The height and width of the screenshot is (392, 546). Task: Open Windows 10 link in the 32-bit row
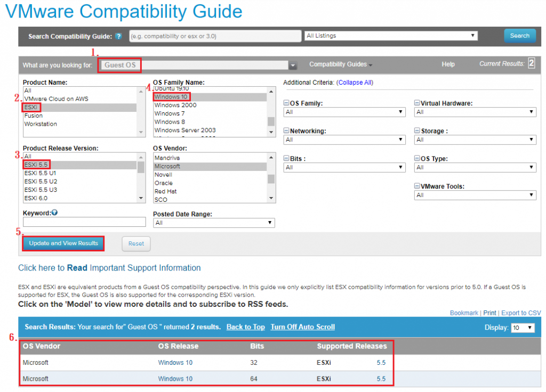coord(175,362)
